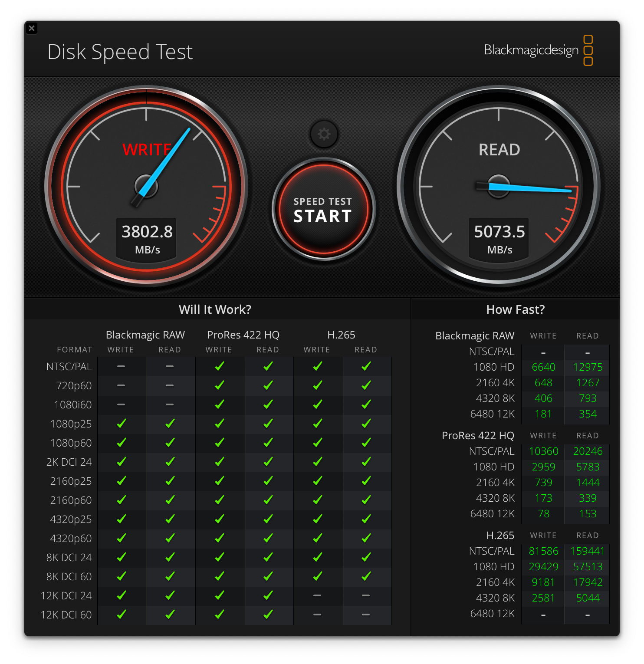Select the 20246 ProRes read value
This screenshot has height=664, width=644.
[x=588, y=451]
